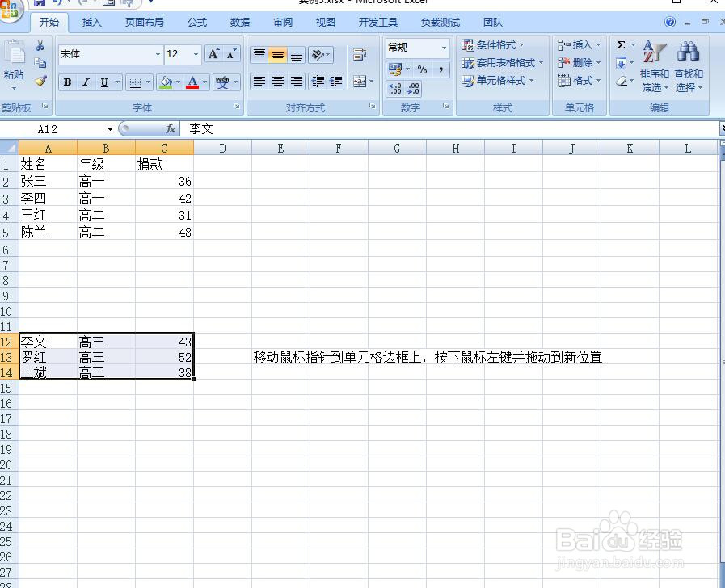Set top vertical alignment
This screenshot has width=725, height=588.
(x=259, y=54)
